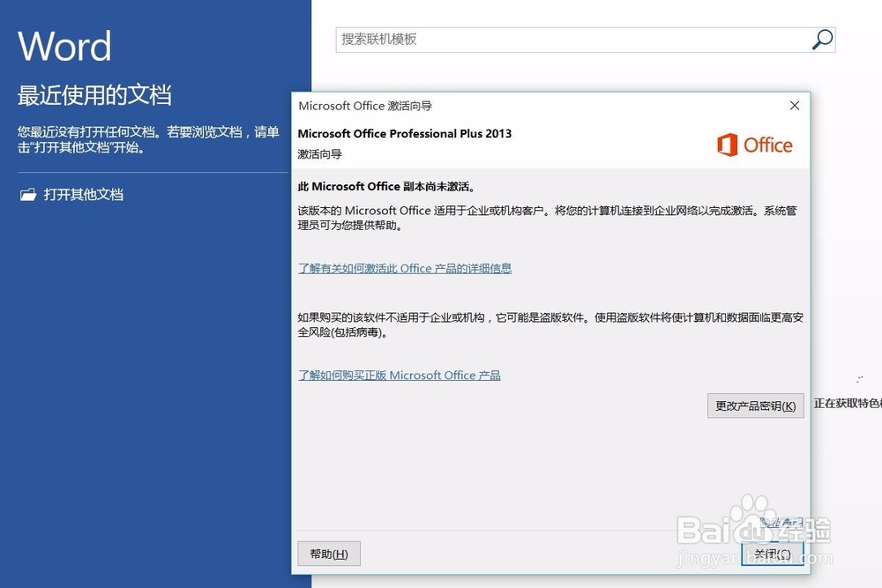Click the 最近使用的文档 heading

(94, 95)
